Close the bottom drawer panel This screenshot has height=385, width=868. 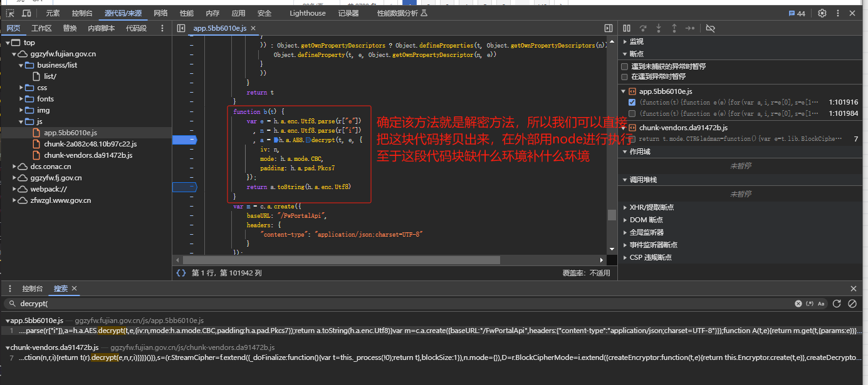point(853,289)
